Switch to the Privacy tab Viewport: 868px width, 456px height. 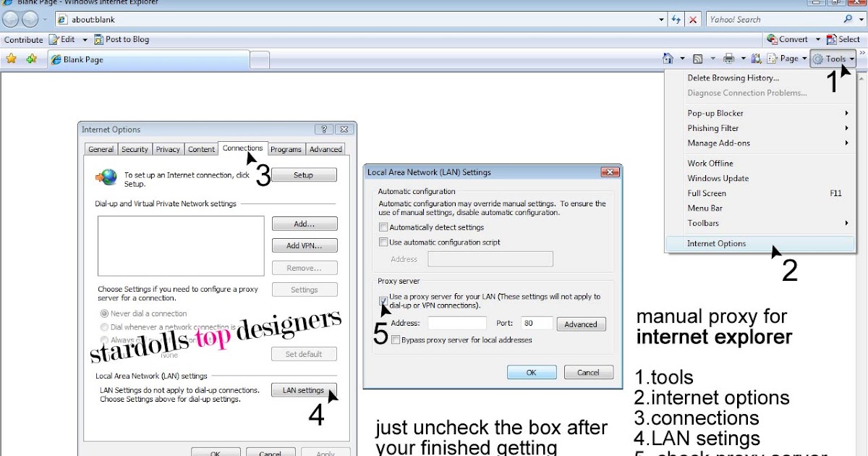point(168,149)
